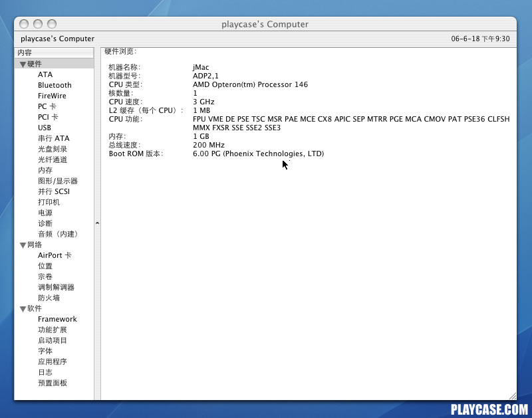Click the 06-6-18 下午9:30 timestamp
This screenshot has width=532, height=418.
coord(480,39)
